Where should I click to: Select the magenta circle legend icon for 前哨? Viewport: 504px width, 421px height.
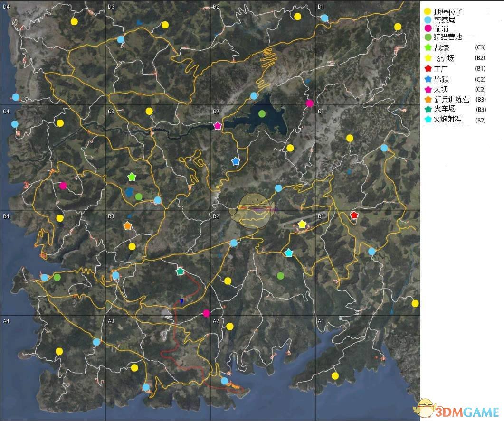[x=428, y=28]
